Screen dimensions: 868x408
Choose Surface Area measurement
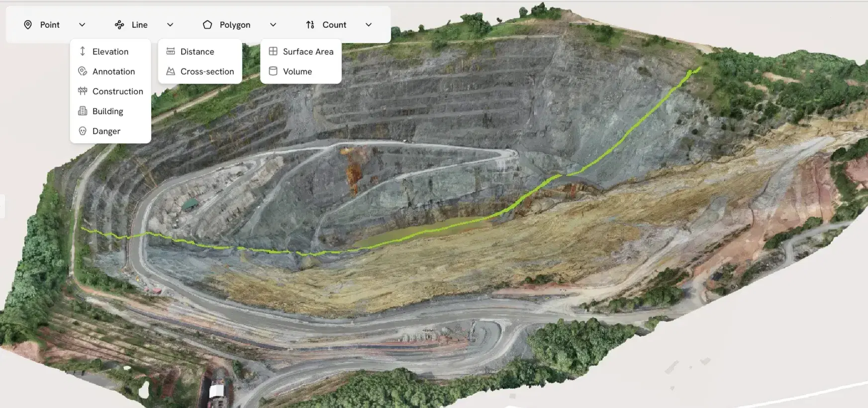[x=301, y=52]
